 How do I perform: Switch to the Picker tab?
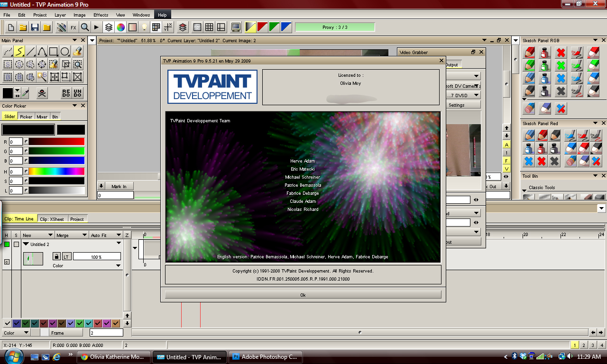click(26, 117)
